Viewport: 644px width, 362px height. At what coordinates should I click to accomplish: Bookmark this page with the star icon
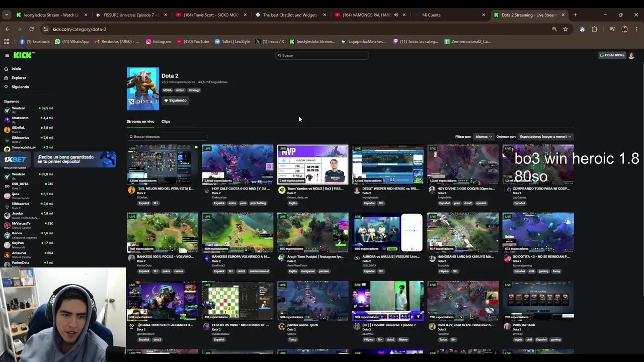566,29
